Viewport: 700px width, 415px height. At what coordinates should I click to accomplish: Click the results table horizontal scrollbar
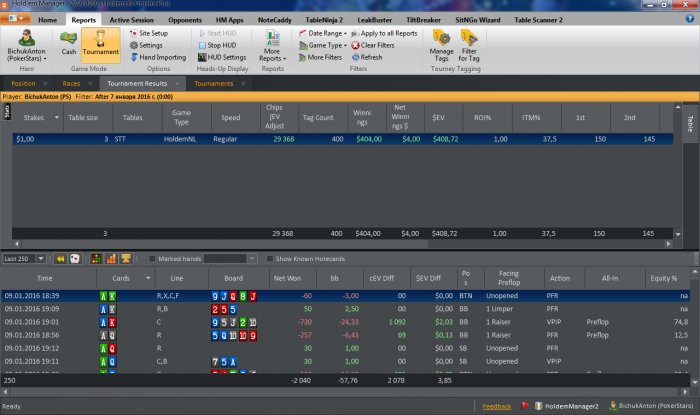(224, 244)
